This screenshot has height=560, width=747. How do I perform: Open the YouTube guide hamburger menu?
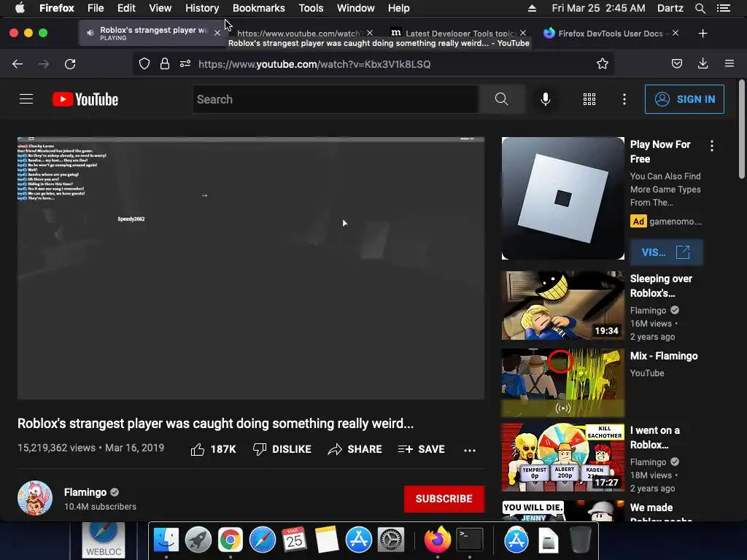(26, 99)
